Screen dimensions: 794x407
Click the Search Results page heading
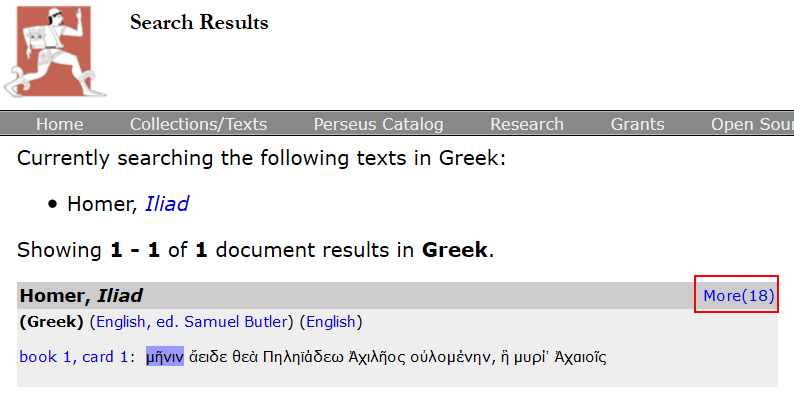coord(199,22)
